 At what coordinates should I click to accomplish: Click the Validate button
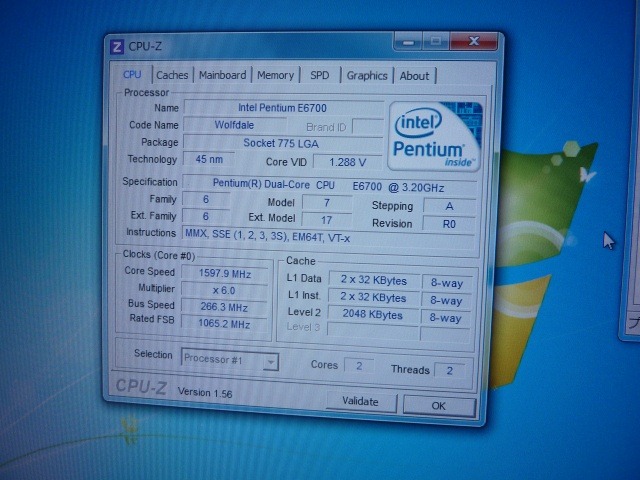point(361,402)
